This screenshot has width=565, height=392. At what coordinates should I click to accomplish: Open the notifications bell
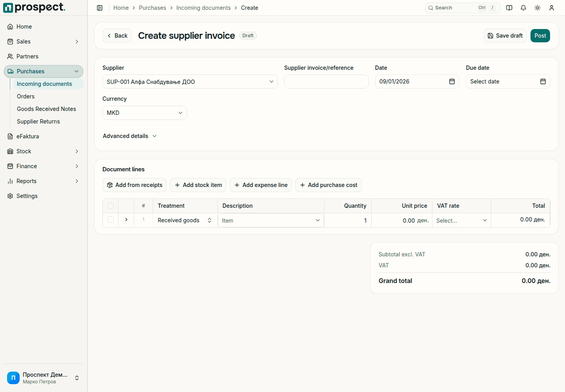(523, 8)
